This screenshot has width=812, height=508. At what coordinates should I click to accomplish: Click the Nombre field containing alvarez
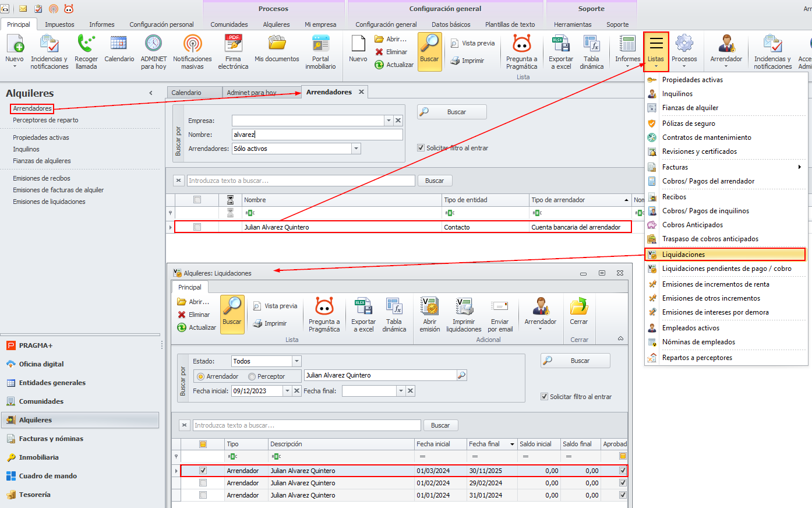(317, 135)
